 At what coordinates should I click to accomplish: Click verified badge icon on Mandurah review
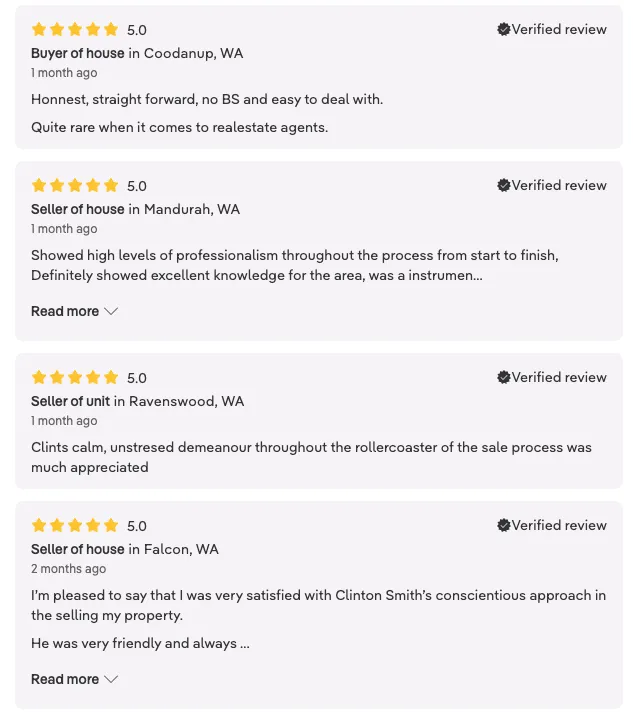[x=504, y=186]
